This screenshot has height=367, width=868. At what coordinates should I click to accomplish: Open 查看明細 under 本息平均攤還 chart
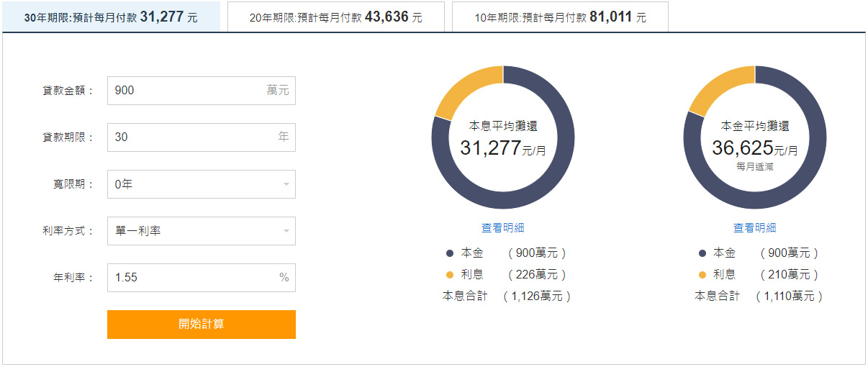[503, 227]
